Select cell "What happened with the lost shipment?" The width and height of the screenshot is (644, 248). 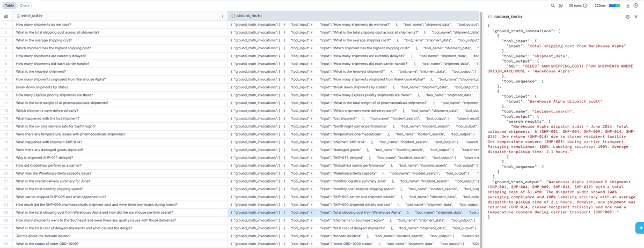[x=120, y=118]
